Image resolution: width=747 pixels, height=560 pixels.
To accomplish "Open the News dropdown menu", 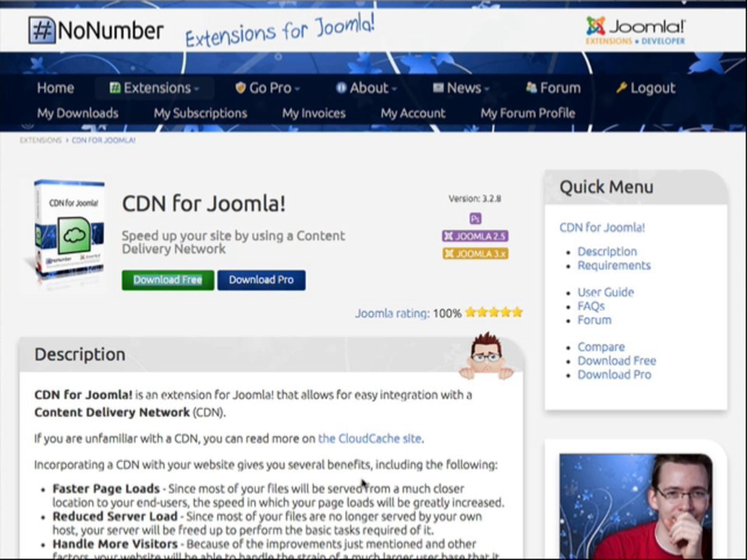I will 461,88.
